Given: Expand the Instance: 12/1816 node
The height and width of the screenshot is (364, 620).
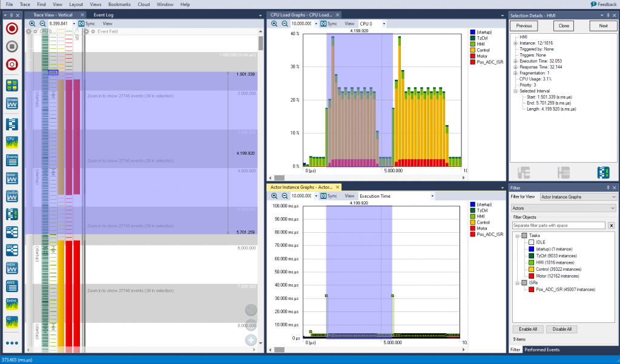Looking at the screenshot, I should (515, 44).
